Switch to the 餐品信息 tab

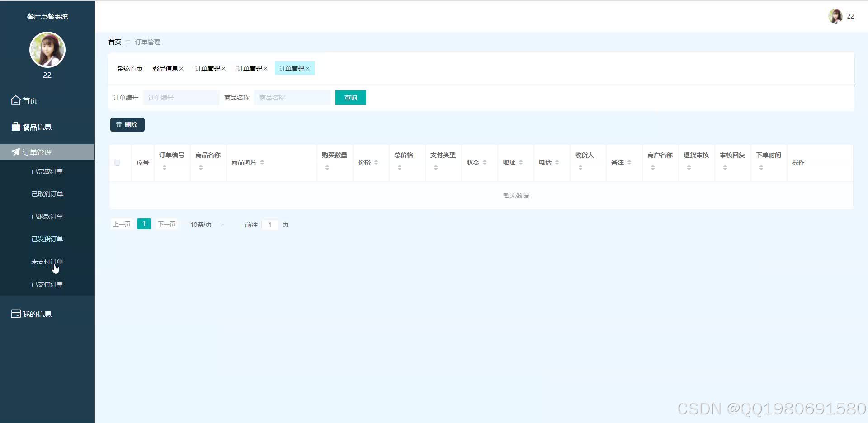[x=165, y=68]
